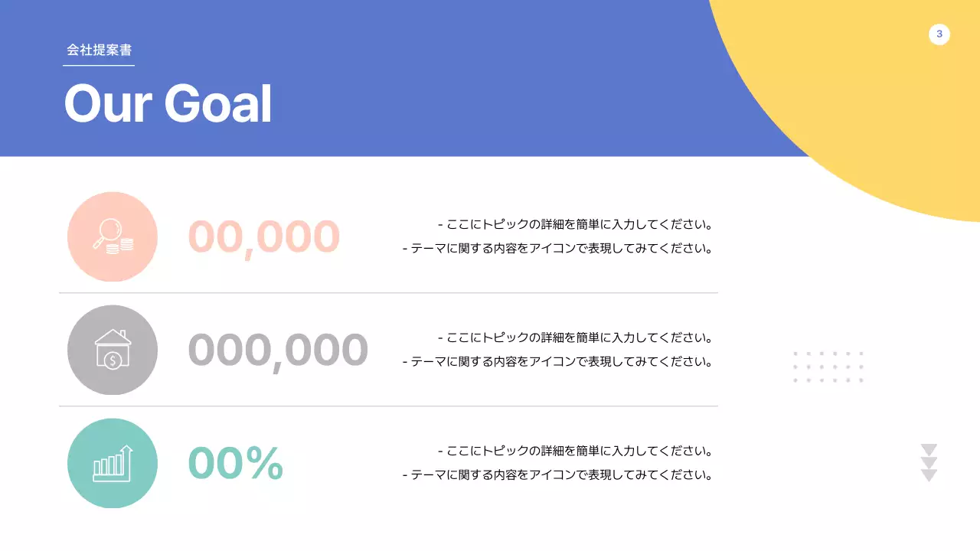Click the ここにトピック line beside 00%
The width and height of the screenshot is (980, 551).
pos(576,452)
